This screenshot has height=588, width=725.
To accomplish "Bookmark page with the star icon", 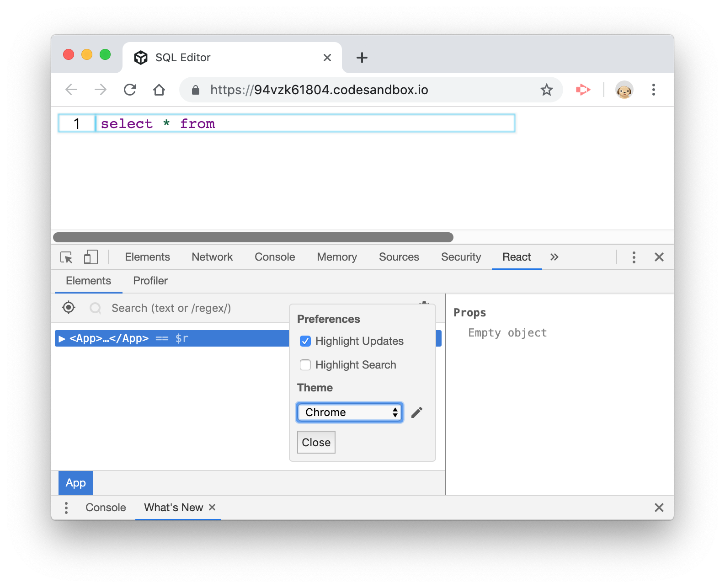I will pyautogui.click(x=546, y=90).
